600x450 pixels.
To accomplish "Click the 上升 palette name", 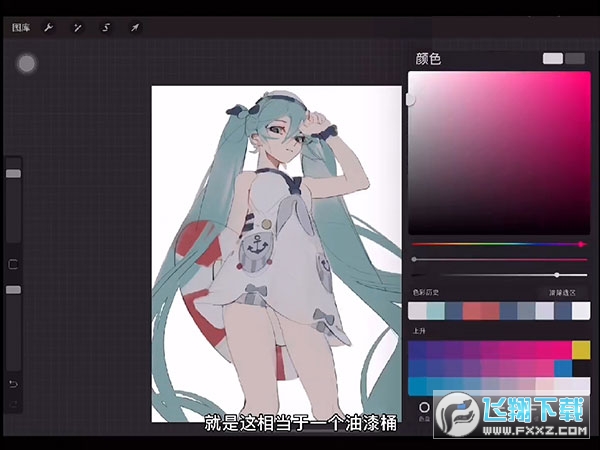I will coord(419,331).
